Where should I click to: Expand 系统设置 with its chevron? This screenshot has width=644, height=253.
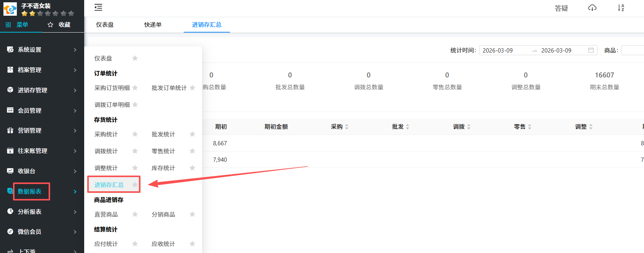pyautogui.click(x=75, y=50)
